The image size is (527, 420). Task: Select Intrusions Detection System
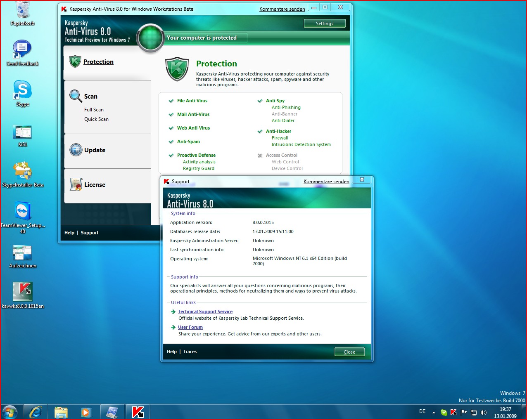coord(301,144)
